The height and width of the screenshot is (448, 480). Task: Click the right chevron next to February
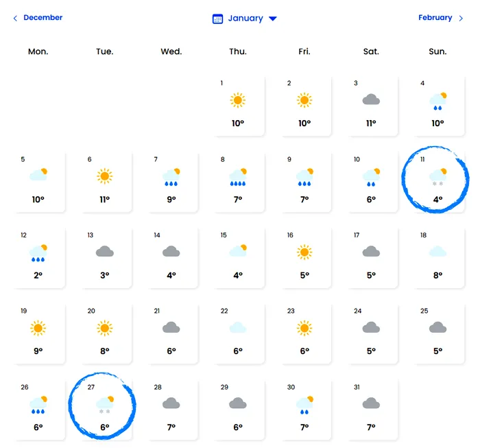pyautogui.click(x=461, y=19)
